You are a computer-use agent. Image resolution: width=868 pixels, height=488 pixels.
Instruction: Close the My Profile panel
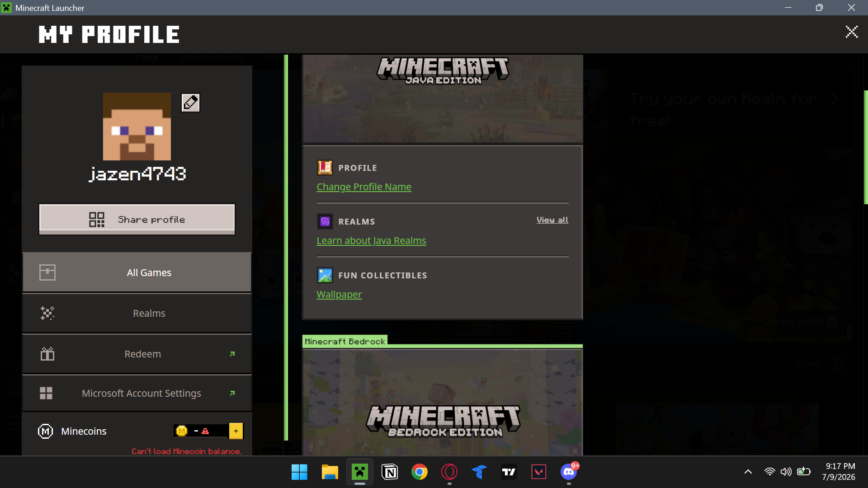click(852, 32)
